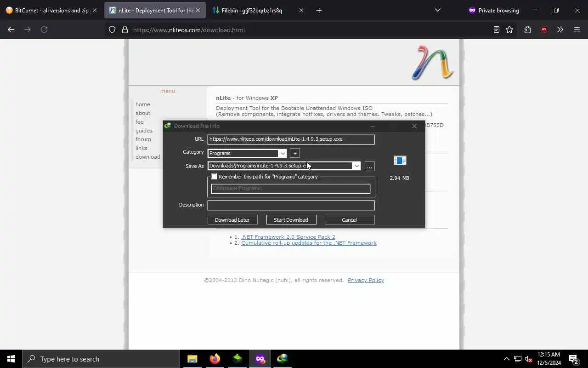Open the notification center icon

click(573, 359)
